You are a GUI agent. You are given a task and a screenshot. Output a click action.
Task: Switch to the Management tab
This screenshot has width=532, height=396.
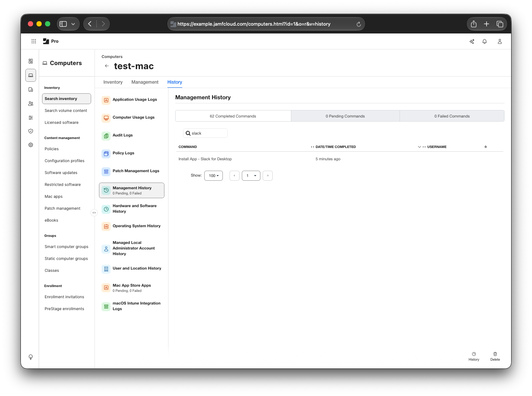(145, 82)
